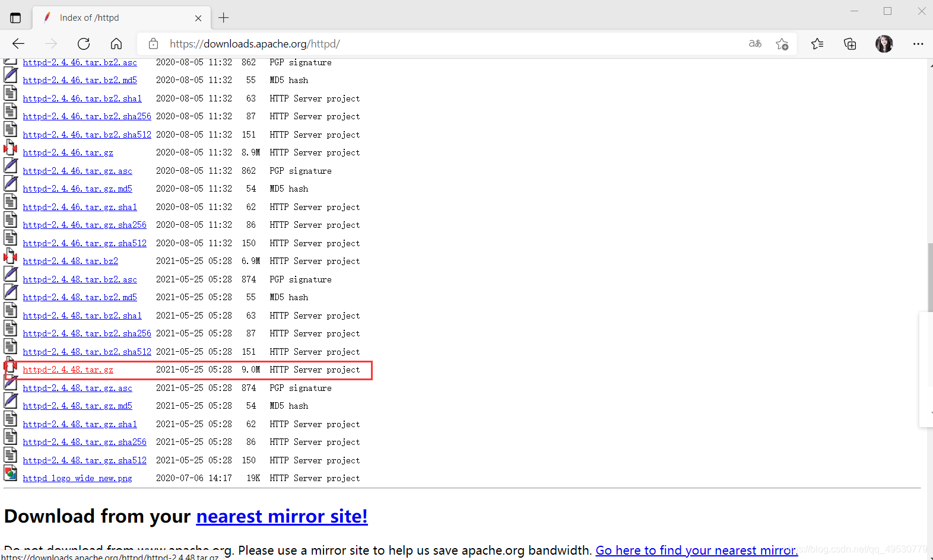This screenshot has width=933, height=560.
Task: Click 6.9M size of httpd-2.4.48.tar.bz2
Action: pos(250,261)
